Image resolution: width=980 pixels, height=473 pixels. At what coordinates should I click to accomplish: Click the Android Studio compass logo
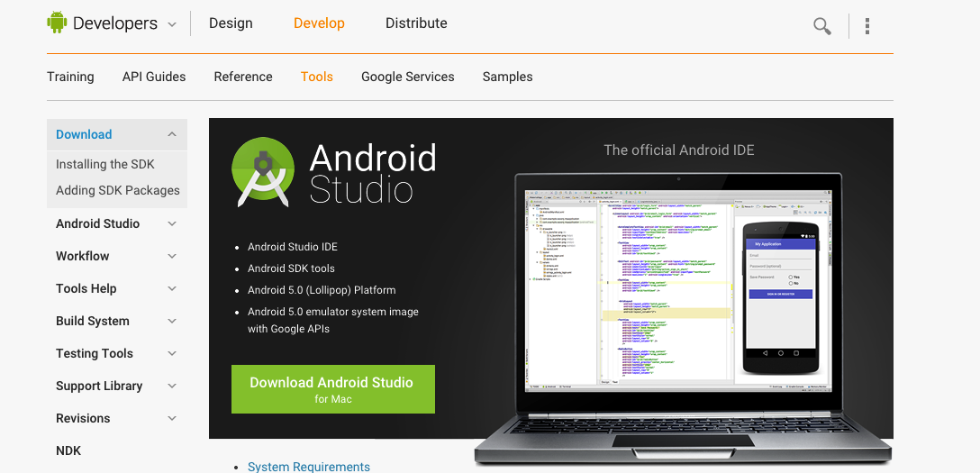click(262, 172)
